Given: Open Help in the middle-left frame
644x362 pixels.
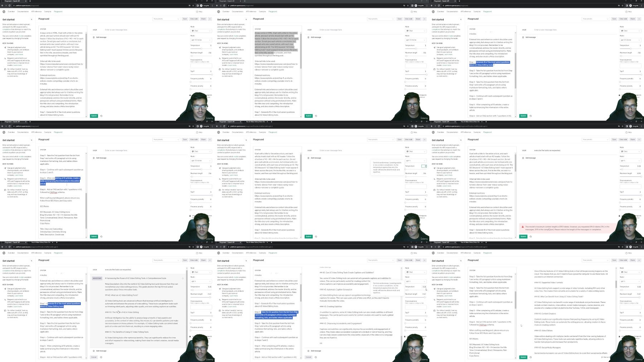Looking at the screenshot, I should pos(200,132).
